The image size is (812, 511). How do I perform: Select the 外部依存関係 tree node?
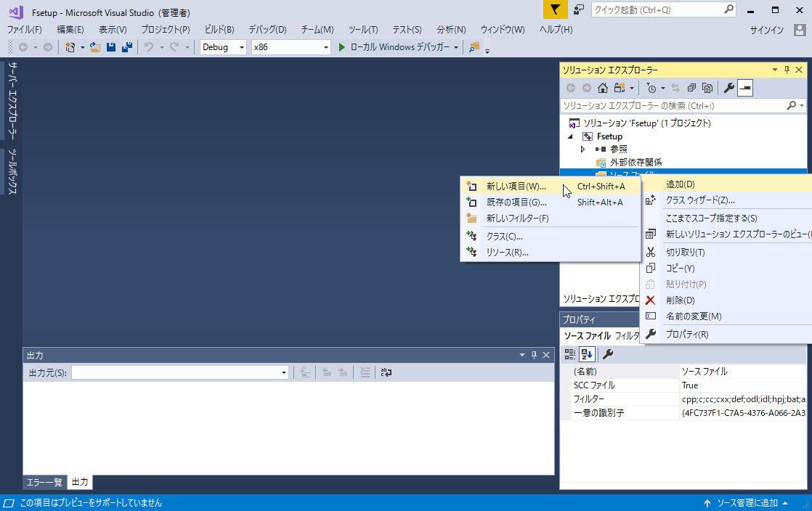(636, 163)
